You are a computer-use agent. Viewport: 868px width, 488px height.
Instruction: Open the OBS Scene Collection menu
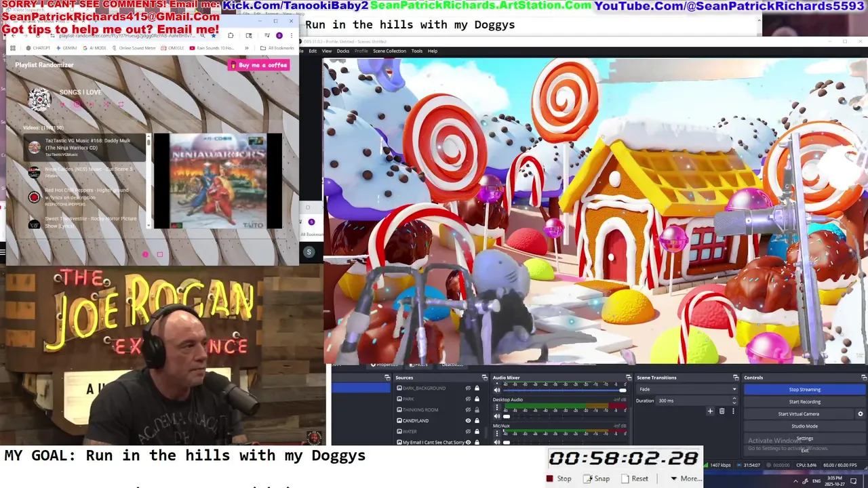click(x=389, y=51)
